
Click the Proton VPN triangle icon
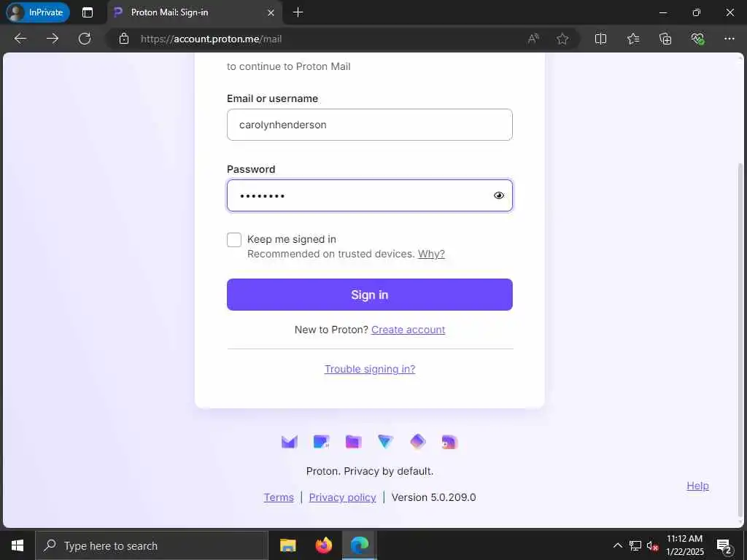(385, 442)
